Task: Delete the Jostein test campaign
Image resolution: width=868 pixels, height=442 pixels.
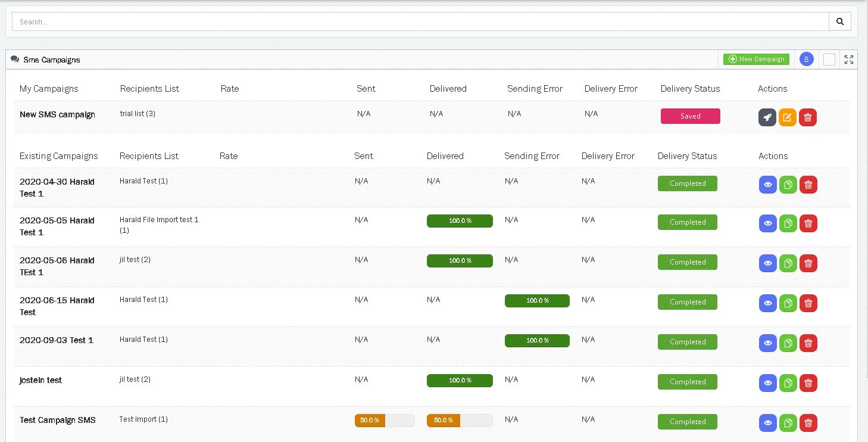Action: [x=808, y=383]
